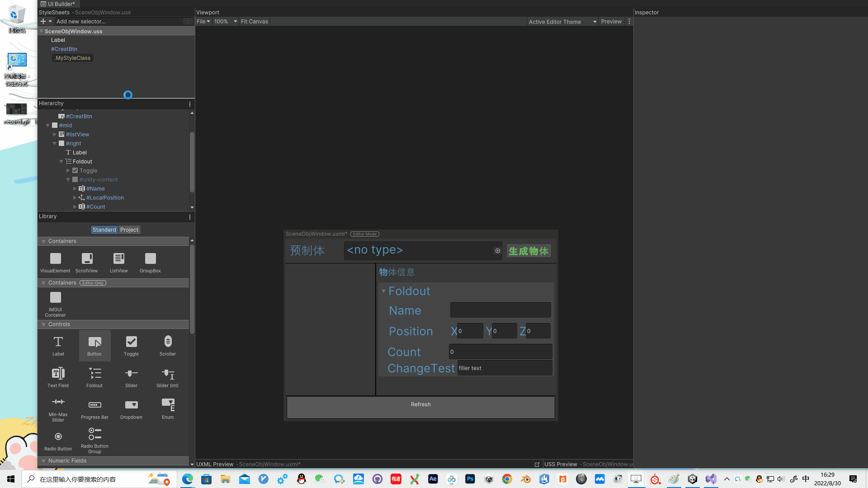Launch Photoshop from the Windows taskbar
868x488 pixels.
tap(470, 479)
